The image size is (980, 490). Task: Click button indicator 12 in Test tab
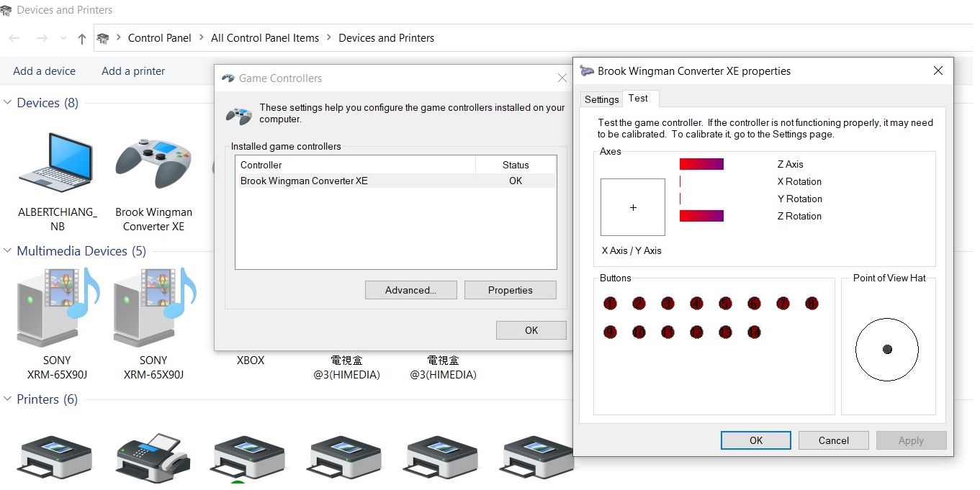[696, 332]
